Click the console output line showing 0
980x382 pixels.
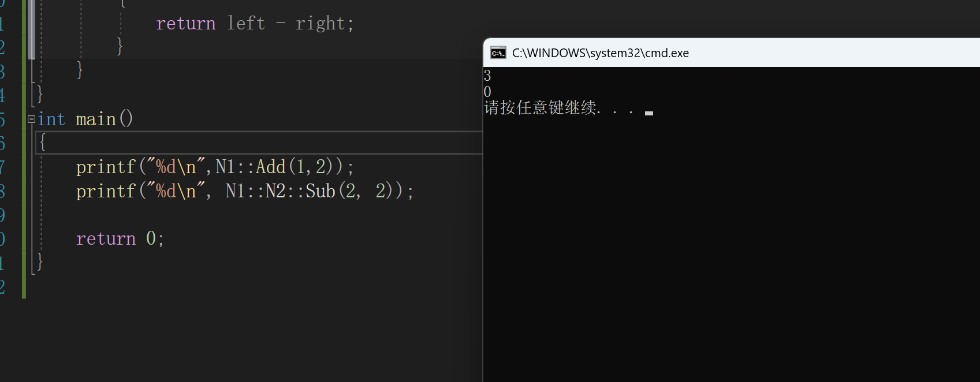(x=487, y=91)
